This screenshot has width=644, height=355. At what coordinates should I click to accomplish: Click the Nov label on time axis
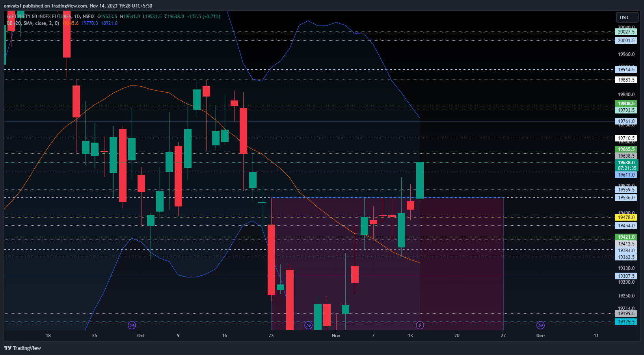336,336
